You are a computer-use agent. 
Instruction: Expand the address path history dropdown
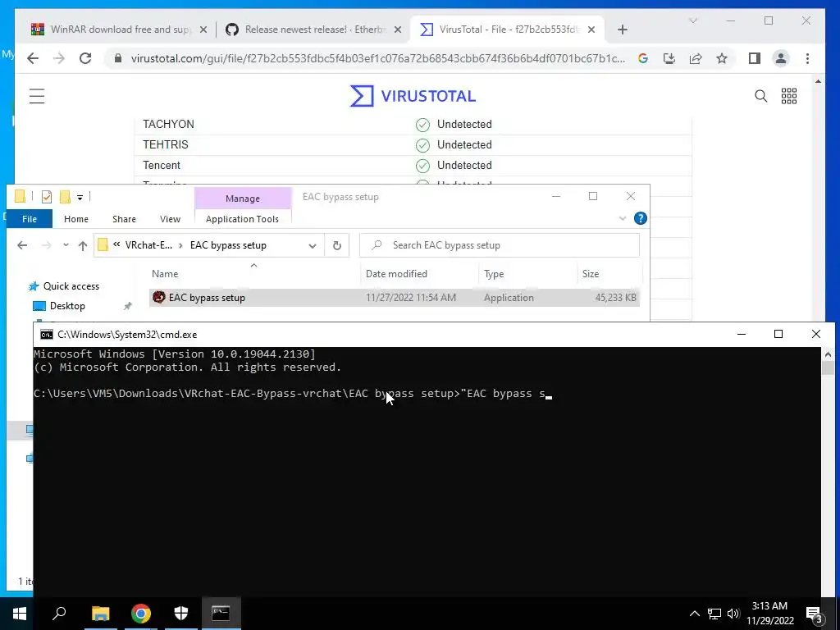[312, 245]
